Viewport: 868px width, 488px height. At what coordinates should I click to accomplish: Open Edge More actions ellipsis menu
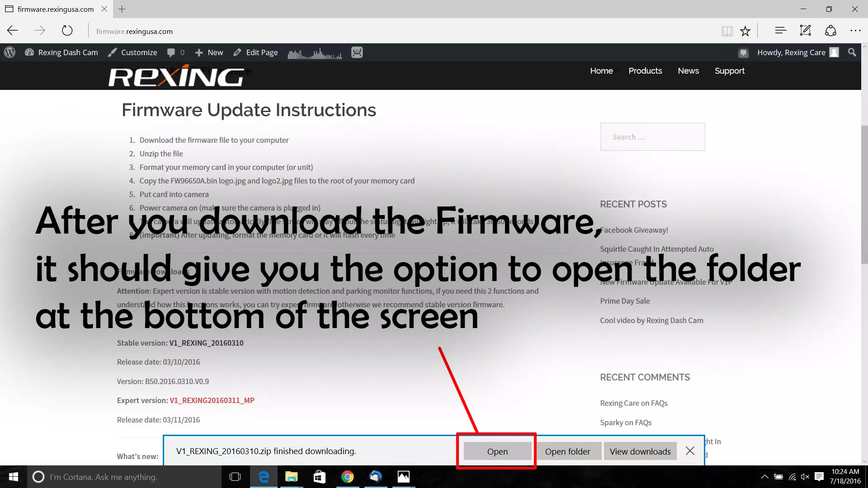[855, 31]
